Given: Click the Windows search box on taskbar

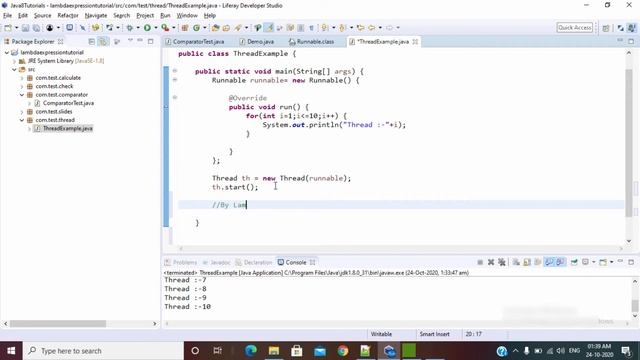Looking at the screenshot, I should [x=104, y=351].
